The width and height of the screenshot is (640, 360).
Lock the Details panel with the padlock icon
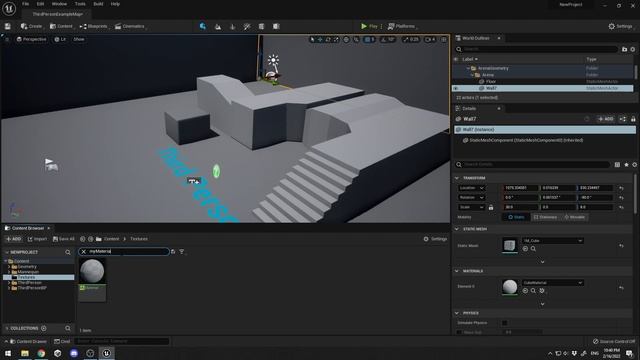point(633,119)
